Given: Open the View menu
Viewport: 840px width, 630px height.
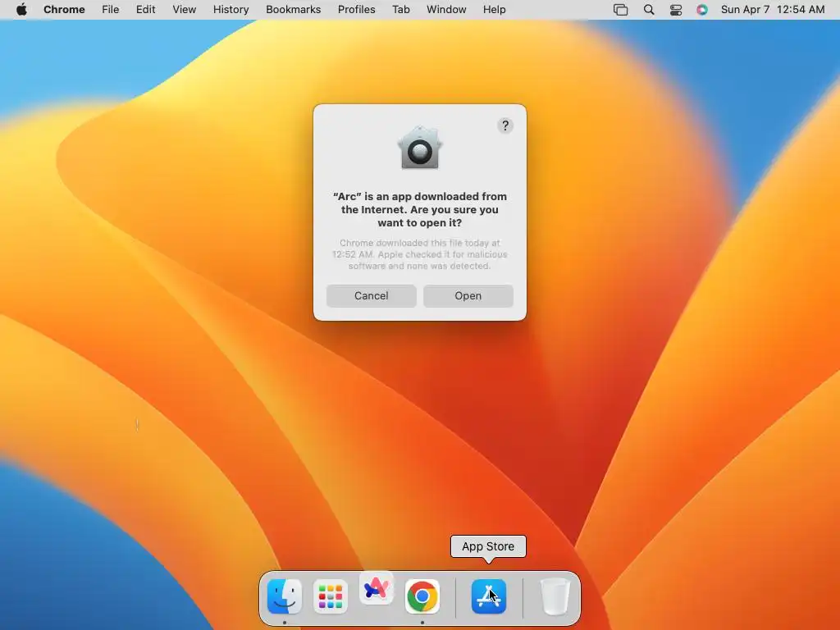Looking at the screenshot, I should pos(184,10).
